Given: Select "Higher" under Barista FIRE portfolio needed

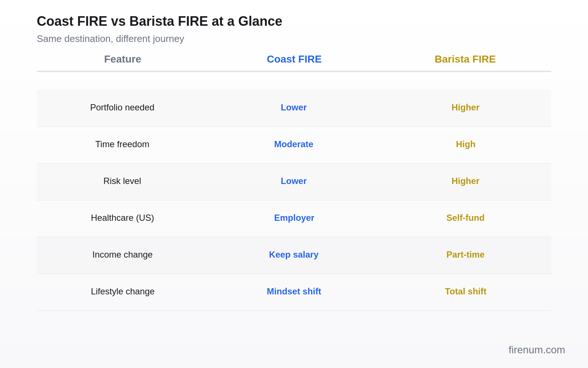Looking at the screenshot, I should coord(465,107).
